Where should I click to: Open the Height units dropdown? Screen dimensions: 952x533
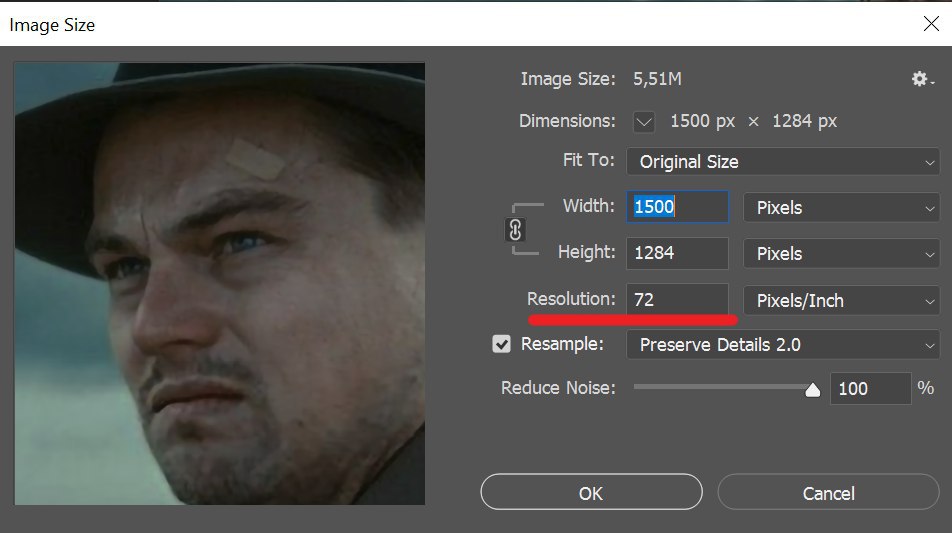(842, 254)
